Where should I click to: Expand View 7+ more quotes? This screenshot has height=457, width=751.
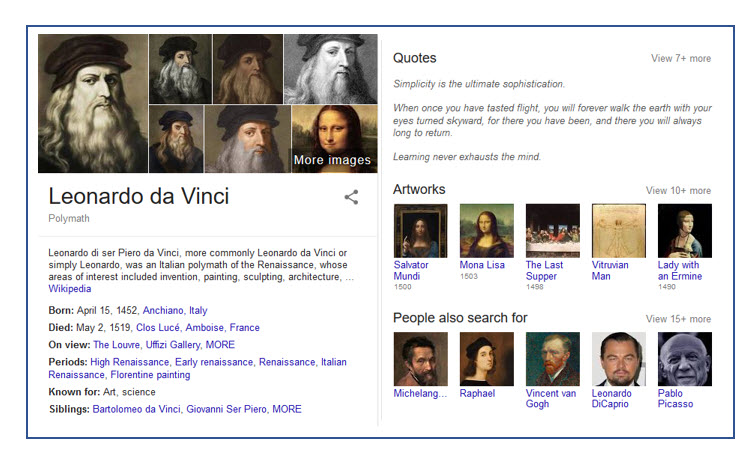[680, 59]
